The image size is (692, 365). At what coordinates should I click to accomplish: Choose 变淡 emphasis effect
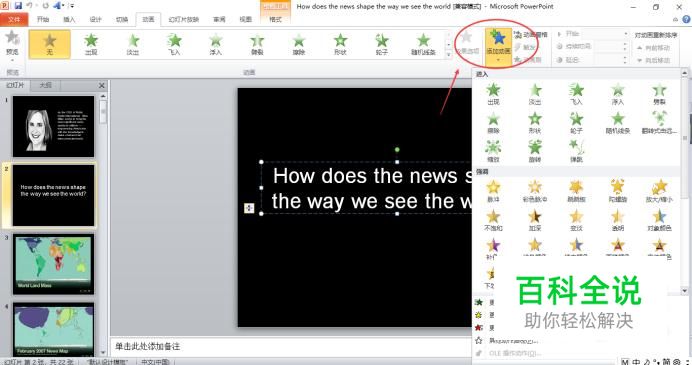(x=576, y=220)
